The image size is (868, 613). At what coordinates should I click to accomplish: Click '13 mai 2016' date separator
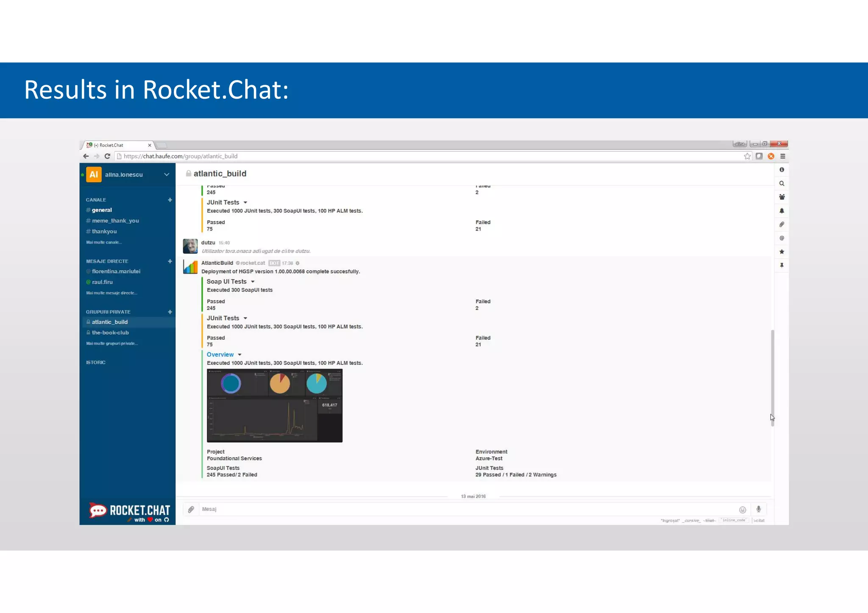pyautogui.click(x=473, y=496)
